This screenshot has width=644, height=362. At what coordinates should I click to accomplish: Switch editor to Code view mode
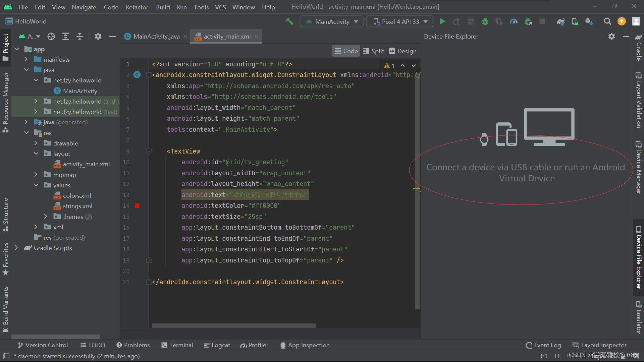tap(346, 51)
